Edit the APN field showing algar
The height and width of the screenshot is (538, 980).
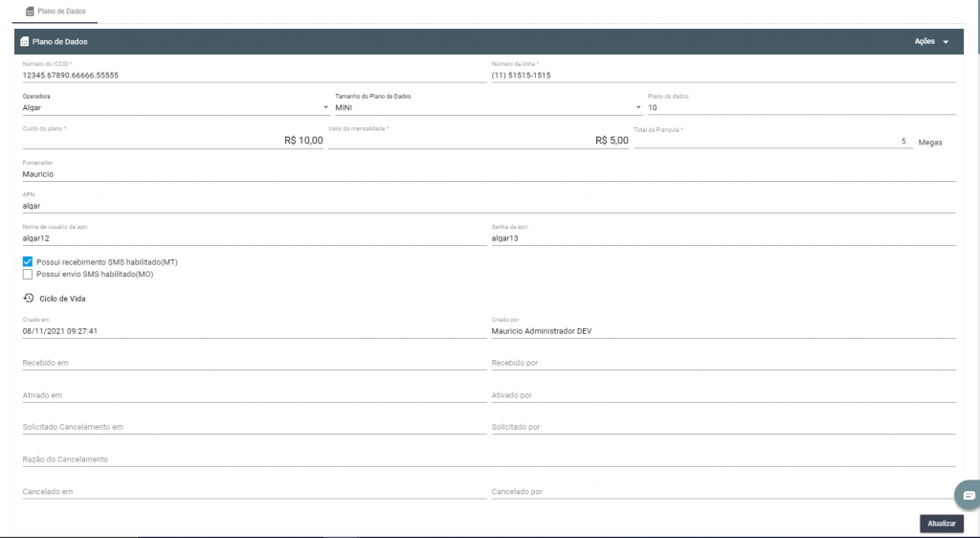pyautogui.click(x=489, y=206)
